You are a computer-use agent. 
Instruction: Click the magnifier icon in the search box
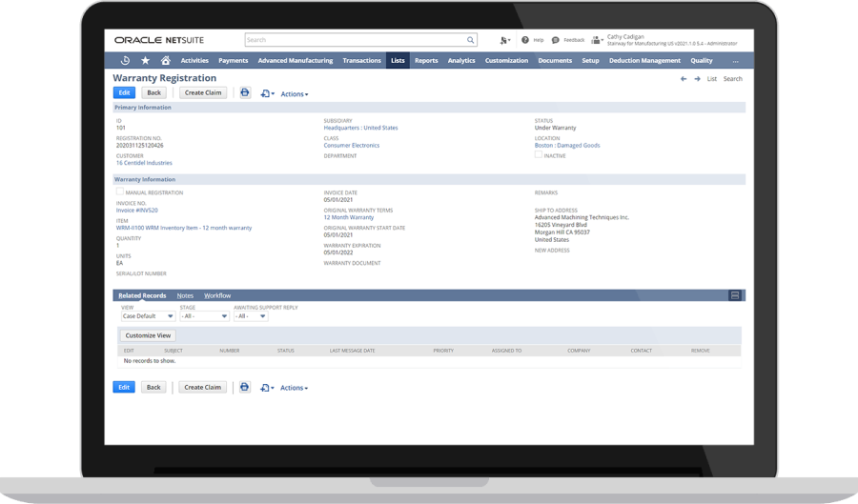click(470, 40)
